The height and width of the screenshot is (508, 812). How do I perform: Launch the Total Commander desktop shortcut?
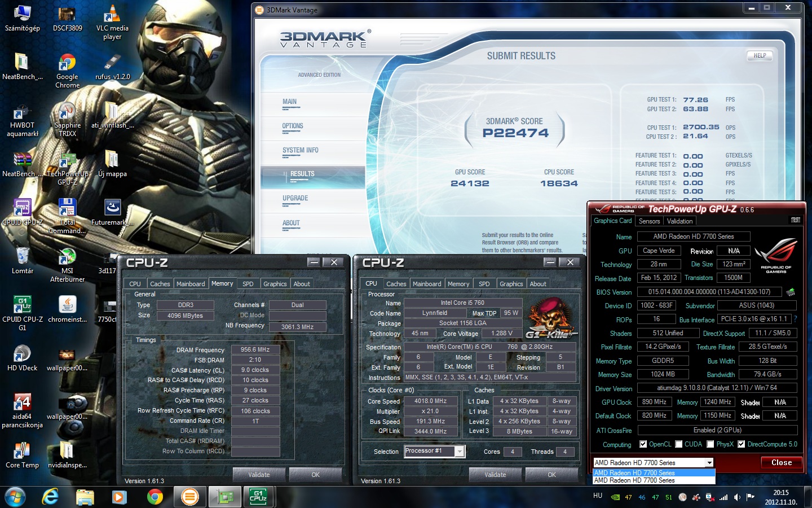click(x=67, y=216)
